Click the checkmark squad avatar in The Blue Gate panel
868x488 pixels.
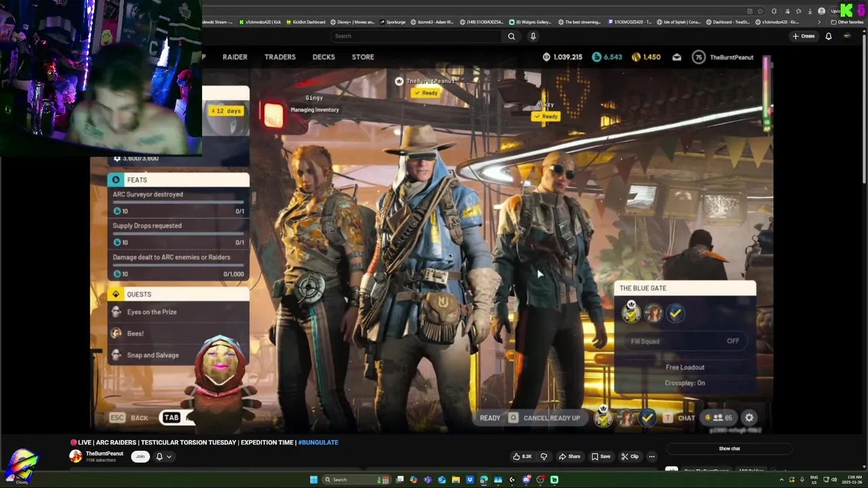pyautogui.click(x=675, y=312)
